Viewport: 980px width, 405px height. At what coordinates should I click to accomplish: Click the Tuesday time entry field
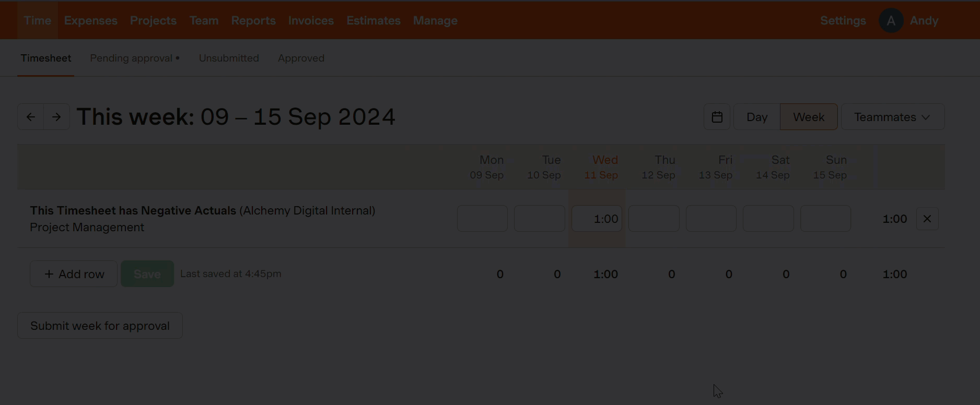pos(540,219)
